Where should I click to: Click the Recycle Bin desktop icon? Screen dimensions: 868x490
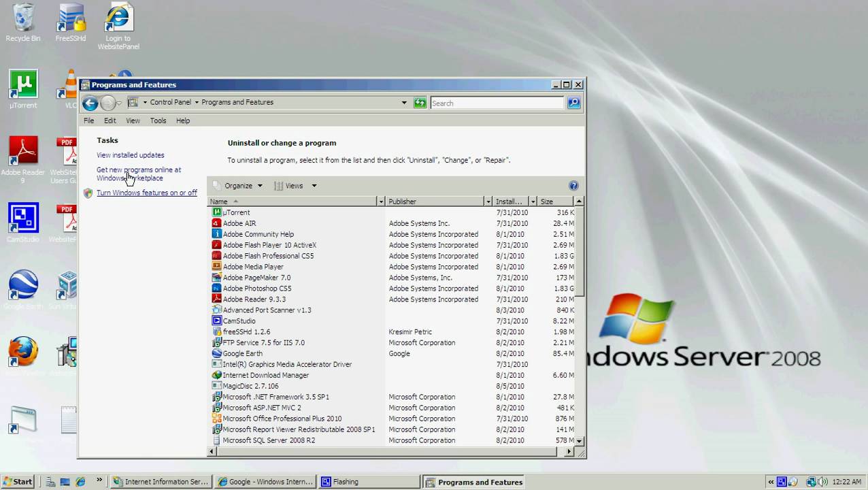23,22
